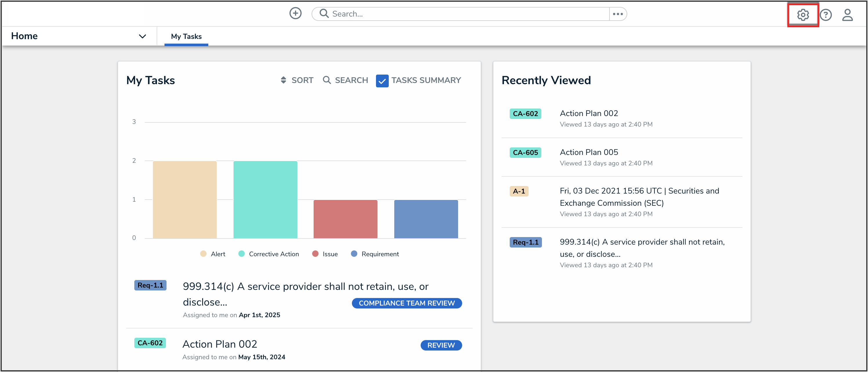Click the magnifier icon in the search bar
The image size is (868, 372).
pos(324,13)
